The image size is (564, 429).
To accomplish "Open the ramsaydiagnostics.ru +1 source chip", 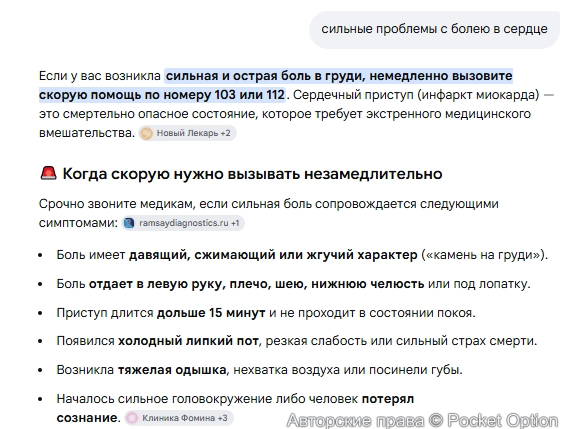I will [183, 223].
